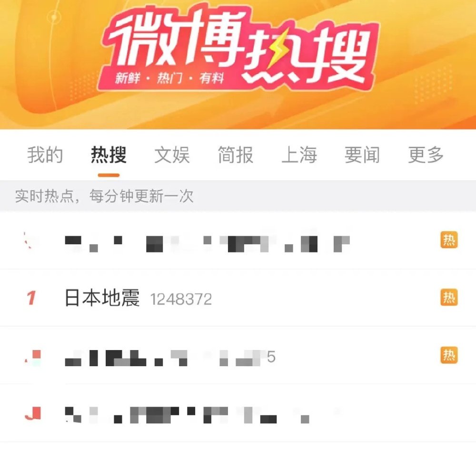Go to the 要闻 tab
The width and height of the screenshot is (476, 451).
362,155
